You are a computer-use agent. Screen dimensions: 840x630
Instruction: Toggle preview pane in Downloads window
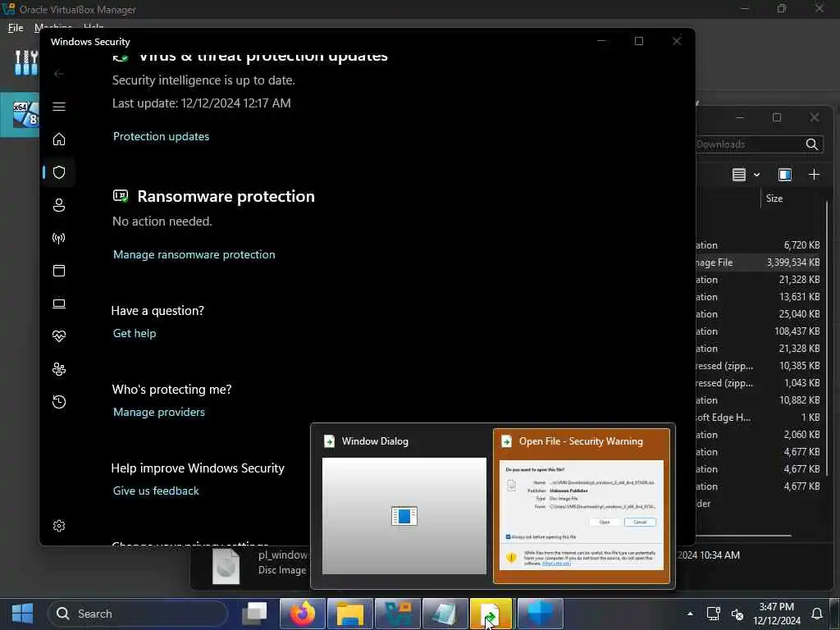[785, 175]
